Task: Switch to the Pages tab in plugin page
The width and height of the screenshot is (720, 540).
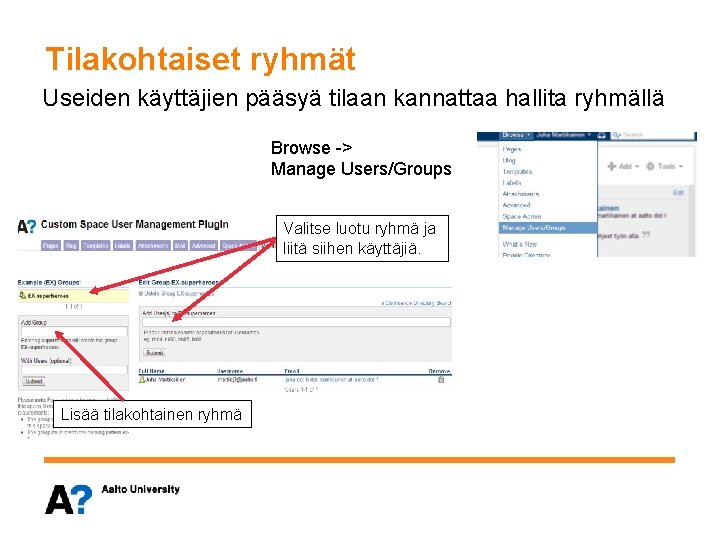Action: pyautogui.click(x=51, y=246)
